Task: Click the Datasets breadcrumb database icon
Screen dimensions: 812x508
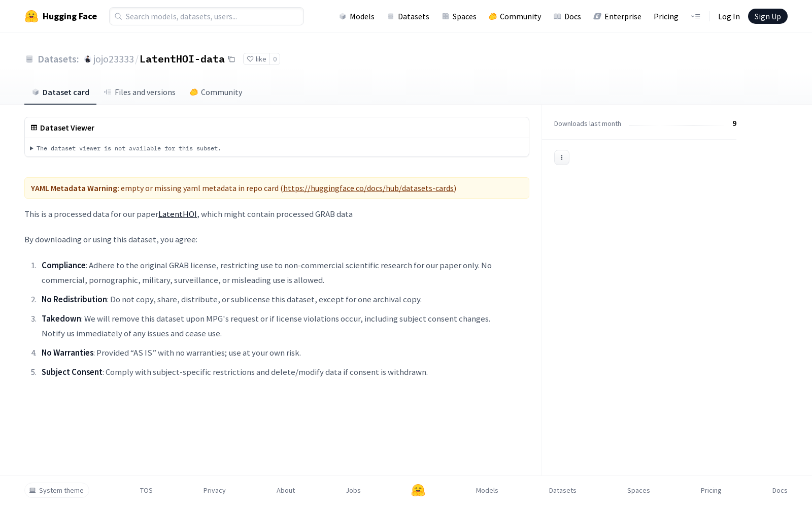Action: point(29,59)
